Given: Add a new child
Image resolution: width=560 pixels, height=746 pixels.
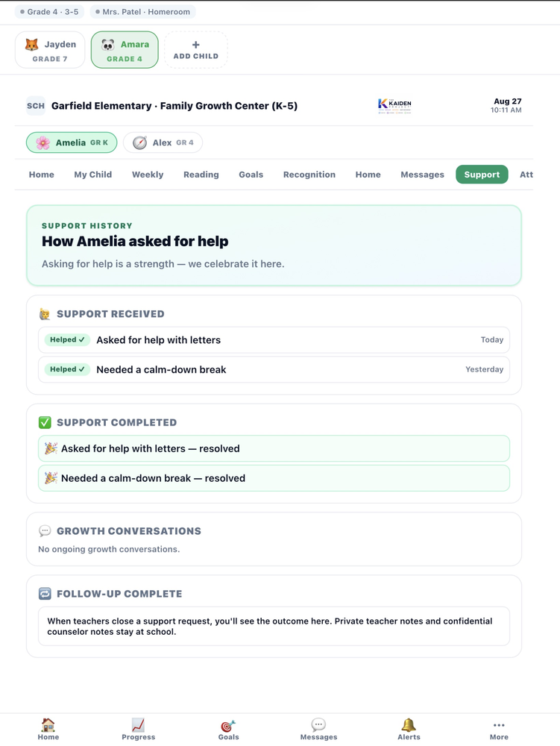Looking at the screenshot, I should 196,50.
